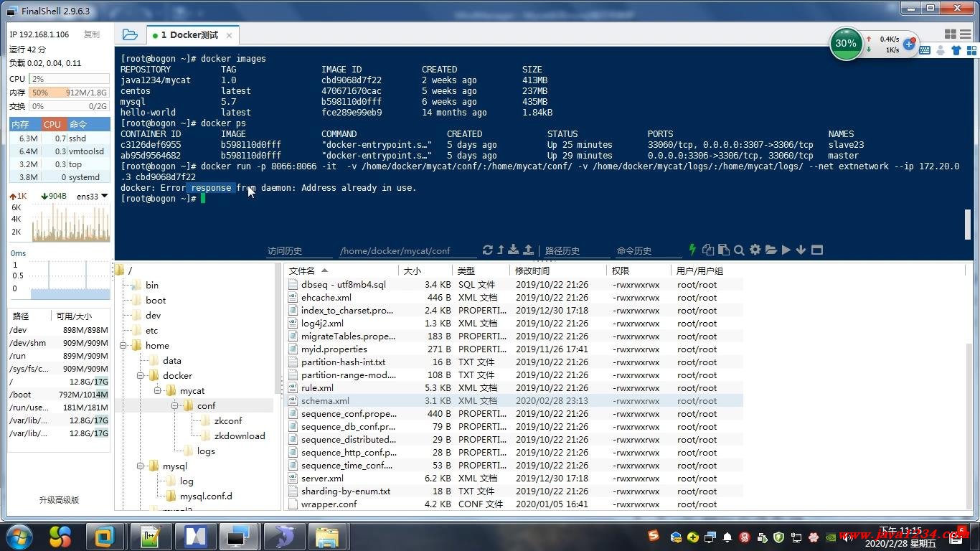Open terminal settings gear icon
The width and height of the screenshot is (980, 551).
tap(755, 250)
